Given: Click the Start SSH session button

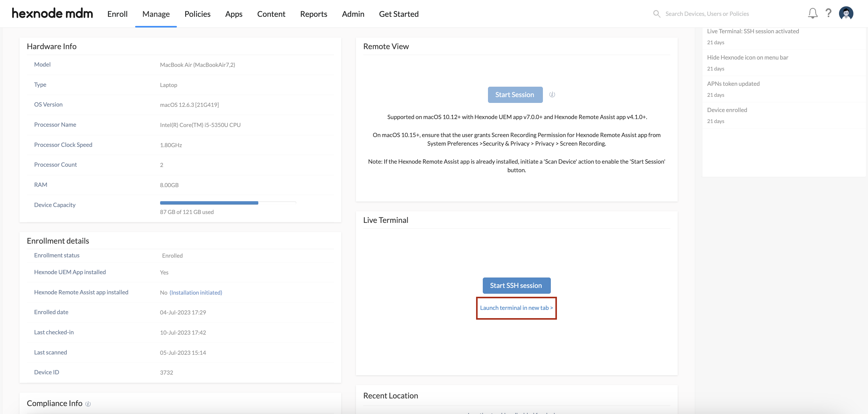Looking at the screenshot, I should point(516,285).
